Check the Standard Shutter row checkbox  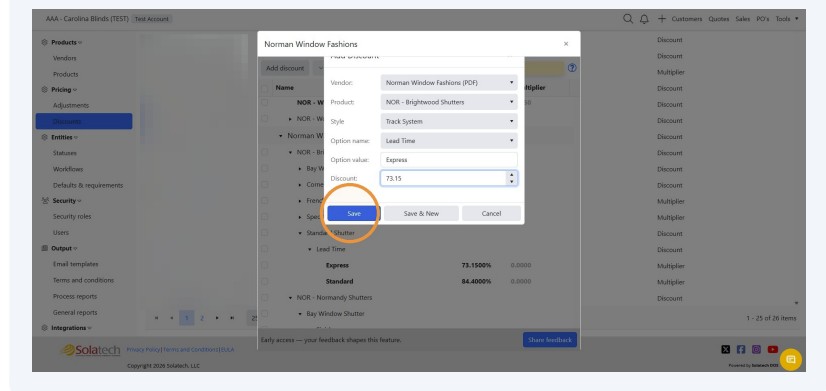264,233
